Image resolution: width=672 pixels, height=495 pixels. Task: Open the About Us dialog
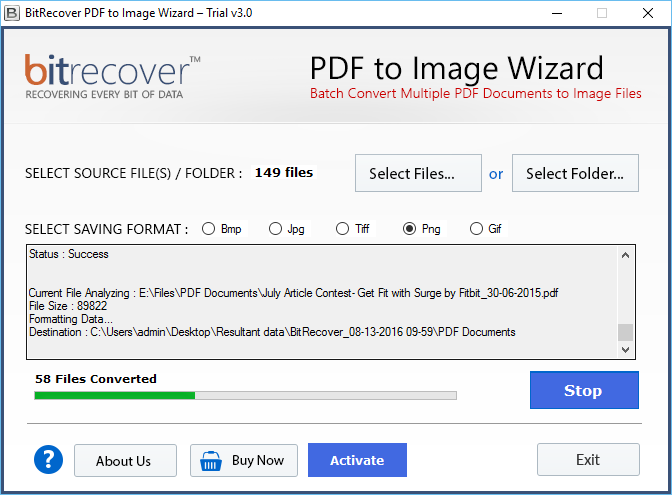coord(125,460)
